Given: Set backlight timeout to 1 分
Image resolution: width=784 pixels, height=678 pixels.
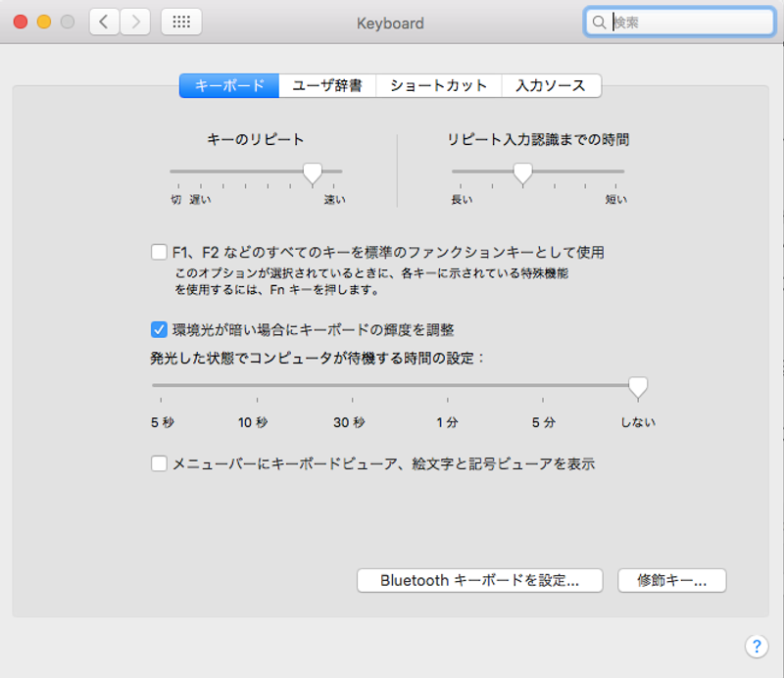Looking at the screenshot, I should [x=447, y=422].
